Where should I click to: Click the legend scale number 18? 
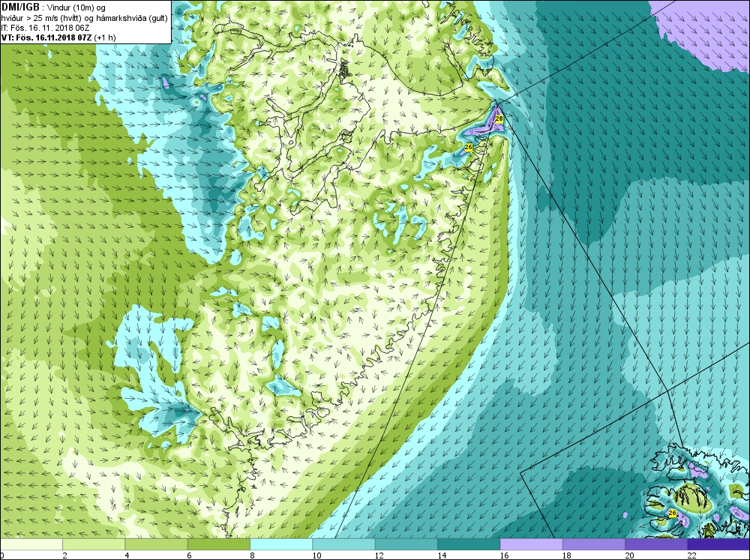(x=567, y=556)
